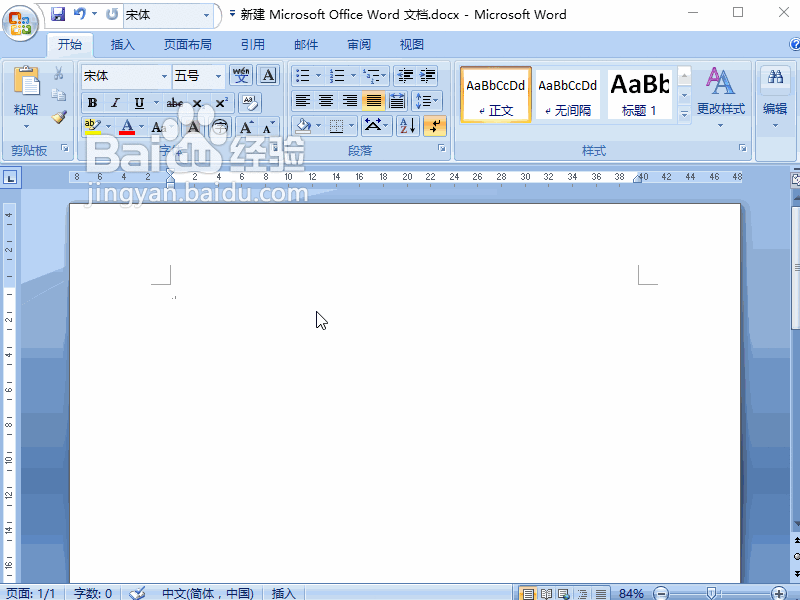Screen dimensions: 800x600
Task: Switch to 邮件 tab
Action: [x=306, y=45]
